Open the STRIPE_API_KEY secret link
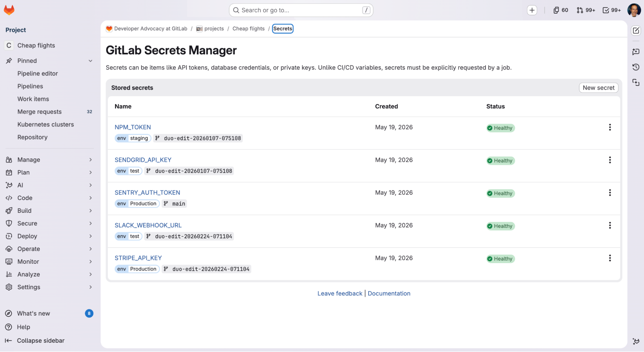 [x=138, y=258]
